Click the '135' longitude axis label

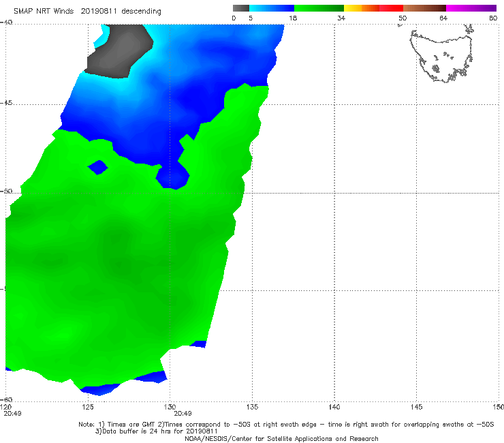pyautogui.click(x=252, y=407)
